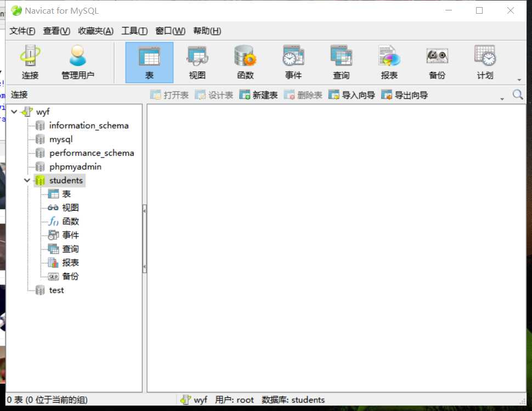Open 事件 (Event) from the main toolbar
532x411 pixels.
click(293, 63)
